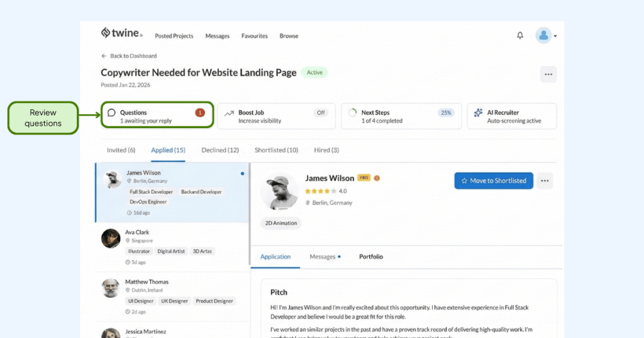Open the Portfolio tab
The width and height of the screenshot is (644, 338).
point(371,257)
